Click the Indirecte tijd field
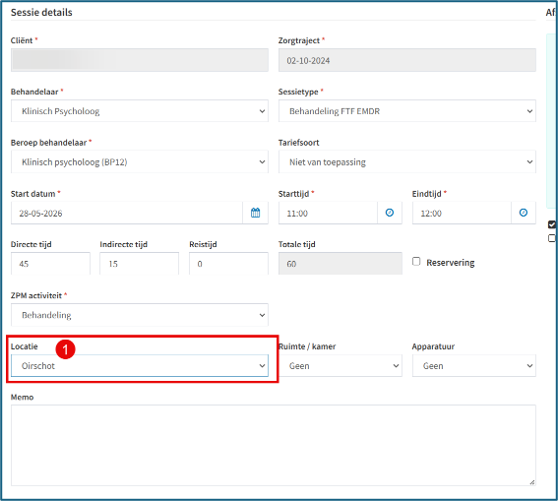 point(139,264)
